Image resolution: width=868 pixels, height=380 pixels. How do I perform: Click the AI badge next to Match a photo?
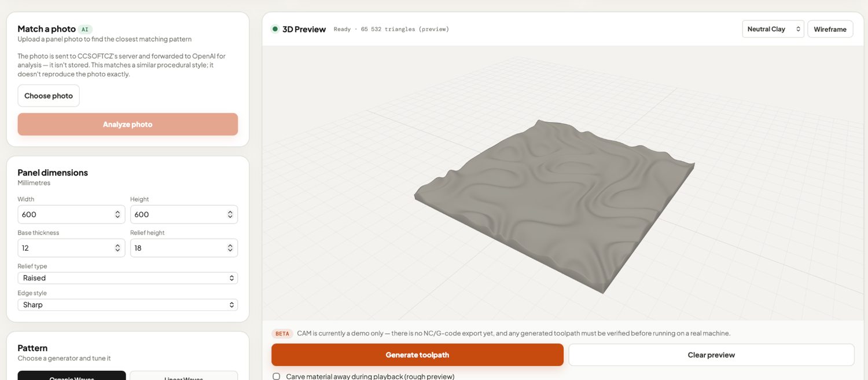pos(85,29)
